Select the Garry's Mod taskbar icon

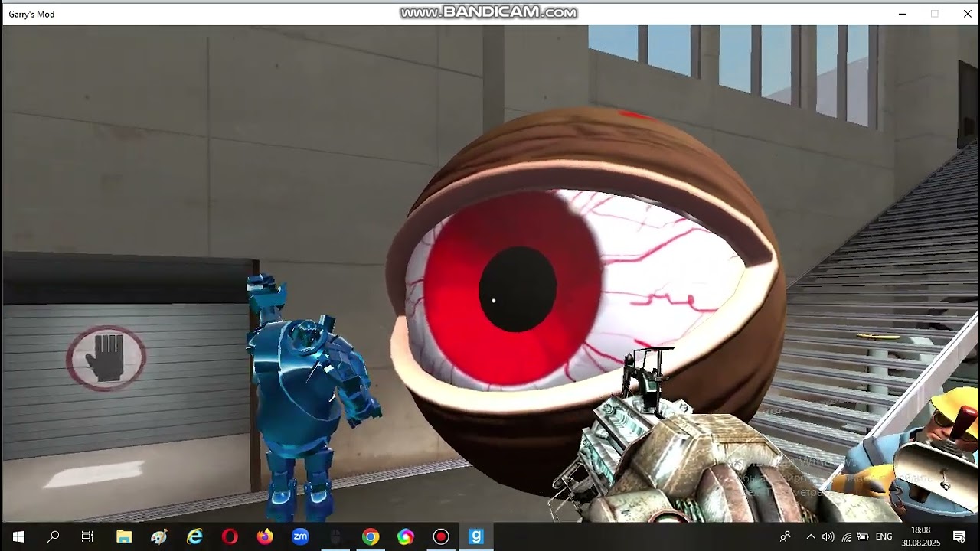pos(476,536)
